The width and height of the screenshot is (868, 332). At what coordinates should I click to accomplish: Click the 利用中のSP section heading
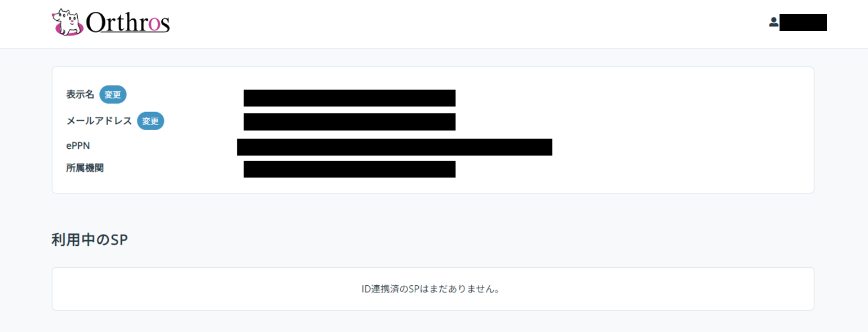pos(90,240)
